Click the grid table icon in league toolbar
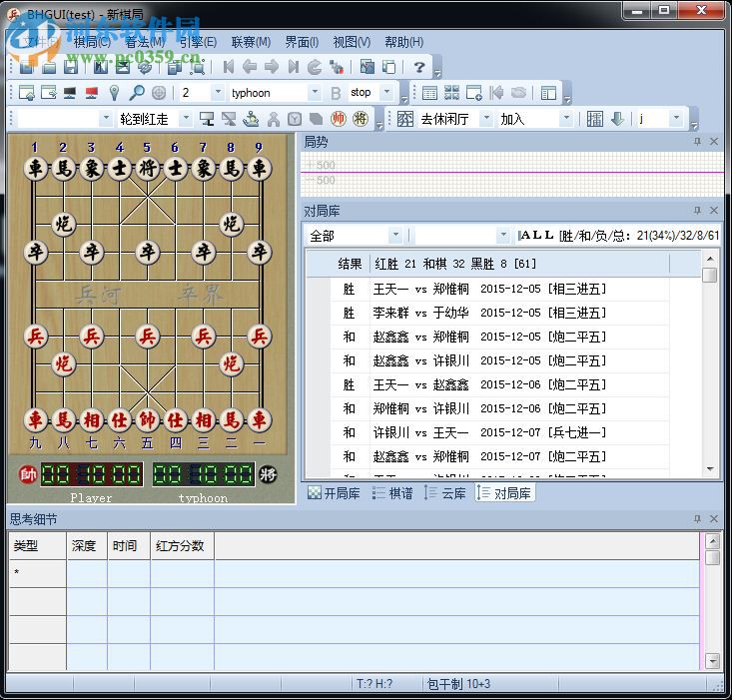The width and height of the screenshot is (732, 700). coord(429,93)
